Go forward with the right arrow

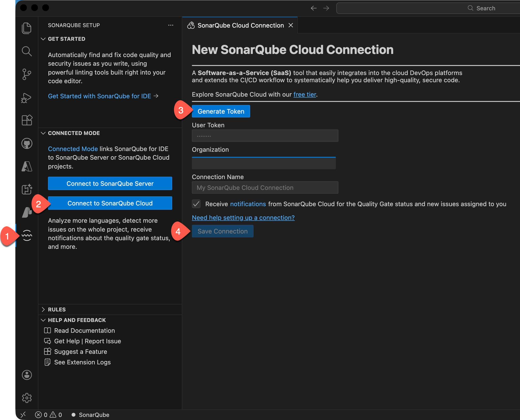[x=326, y=8]
